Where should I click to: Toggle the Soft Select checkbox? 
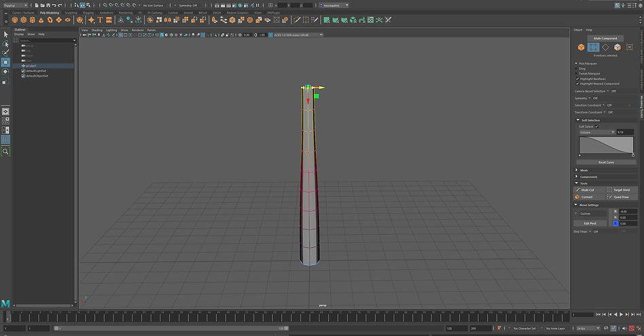[596, 127]
